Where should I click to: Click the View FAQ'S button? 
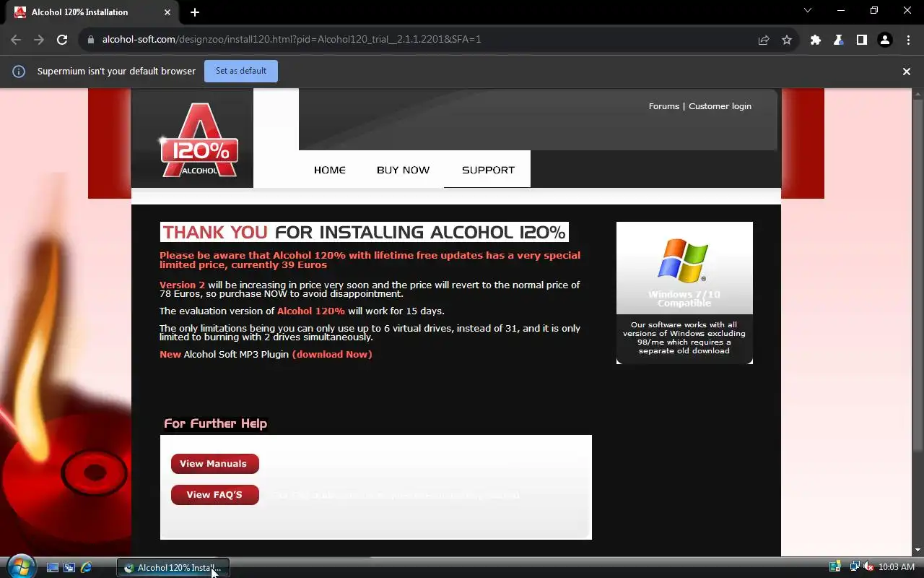coord(214,495)
